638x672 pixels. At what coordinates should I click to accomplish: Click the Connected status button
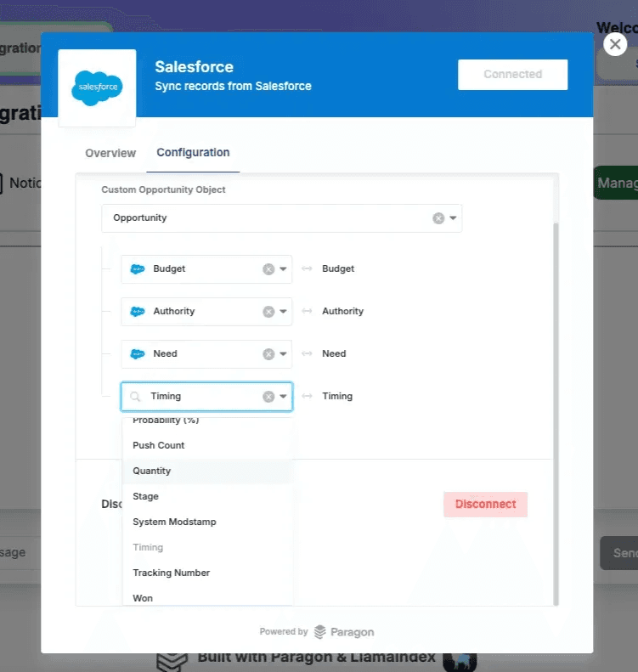click(x=512, y=75)
